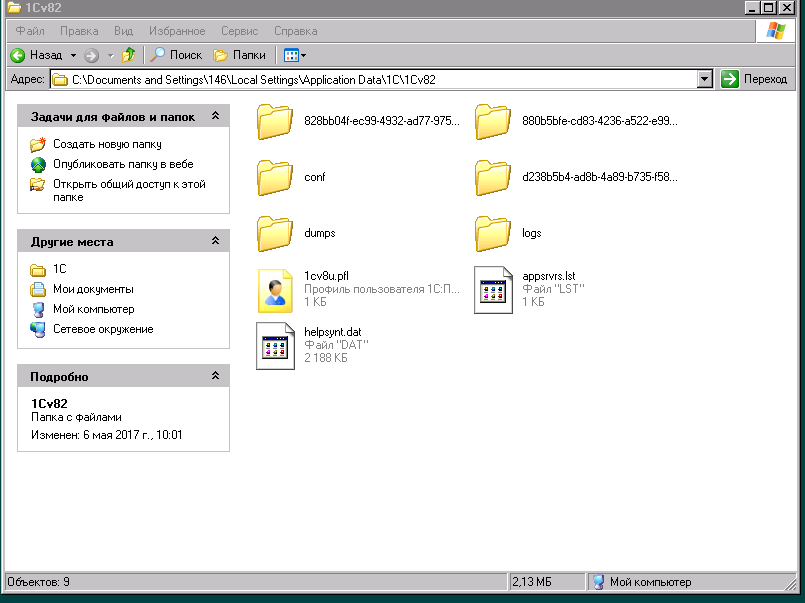
Task: Toggle the Folders pane button
Action: [x=240, y=55]
